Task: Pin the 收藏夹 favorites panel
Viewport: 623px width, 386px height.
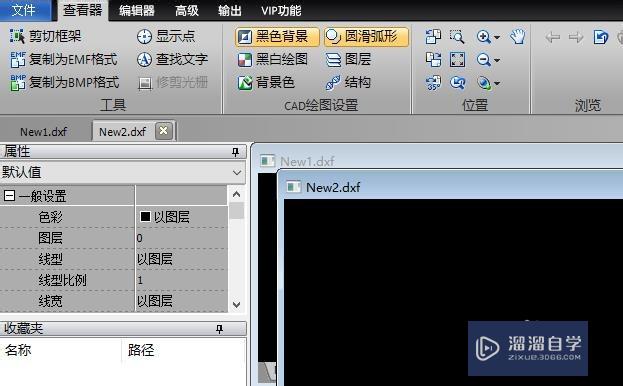Action: (219, 329)
